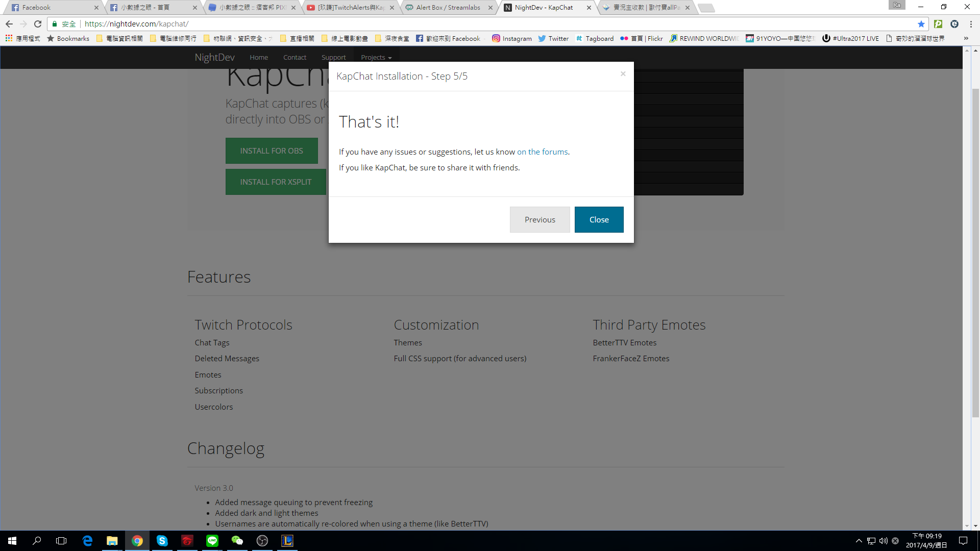Open Microsoft Edge from taskbar
This screenshot has height=551, width=980.
coord(87,541)
